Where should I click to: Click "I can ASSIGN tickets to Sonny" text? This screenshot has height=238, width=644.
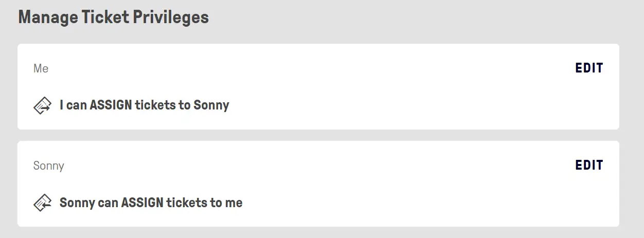tap(144, 105)
